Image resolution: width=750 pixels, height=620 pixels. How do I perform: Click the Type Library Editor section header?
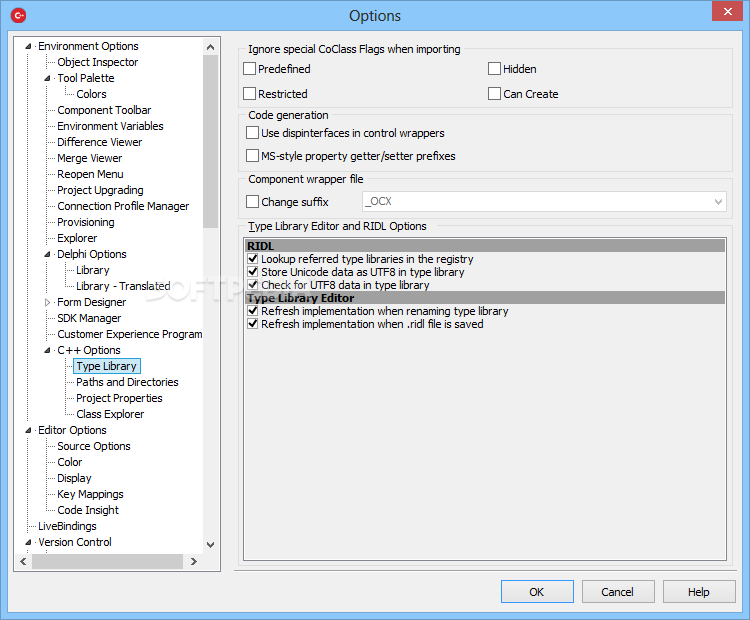[485, 298]
